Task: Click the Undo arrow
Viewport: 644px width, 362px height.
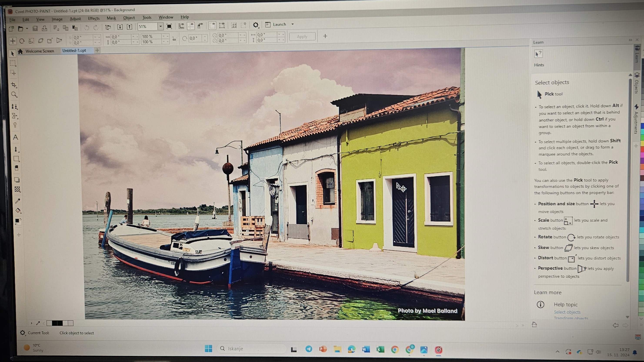Action: pos(87,27)
